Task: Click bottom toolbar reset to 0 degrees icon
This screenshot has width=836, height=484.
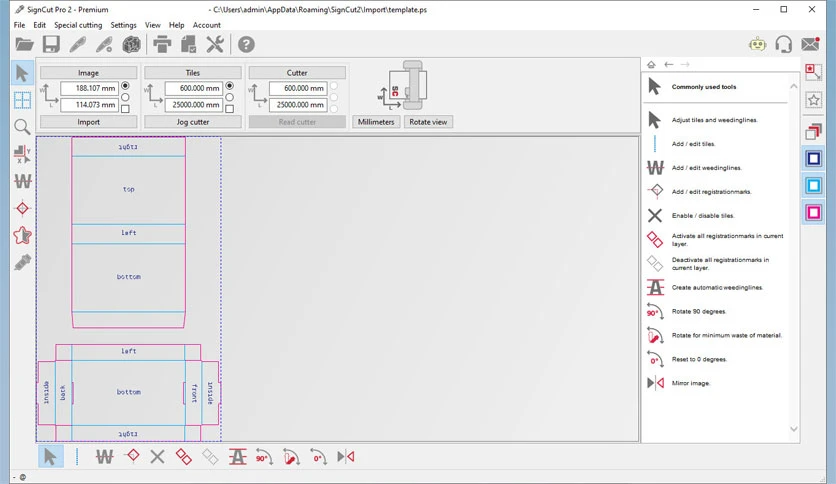Action: click(318, 457)
